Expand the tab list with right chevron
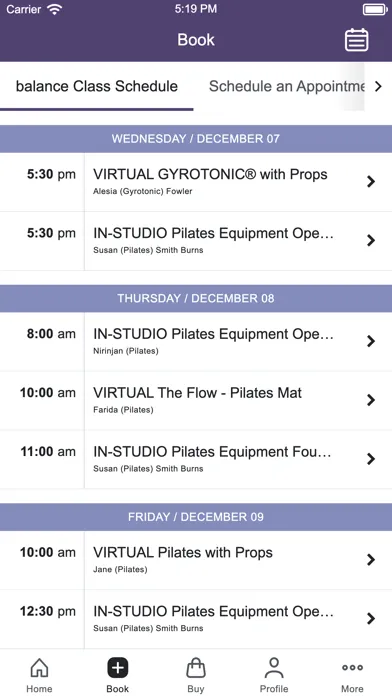Viewport: 392px width, 696px height. 378,86
